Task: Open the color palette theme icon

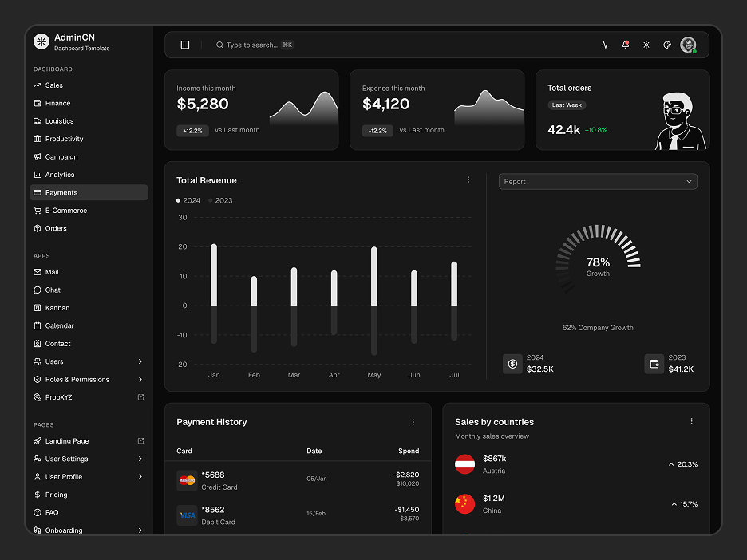Action: (x=667, y=45)
